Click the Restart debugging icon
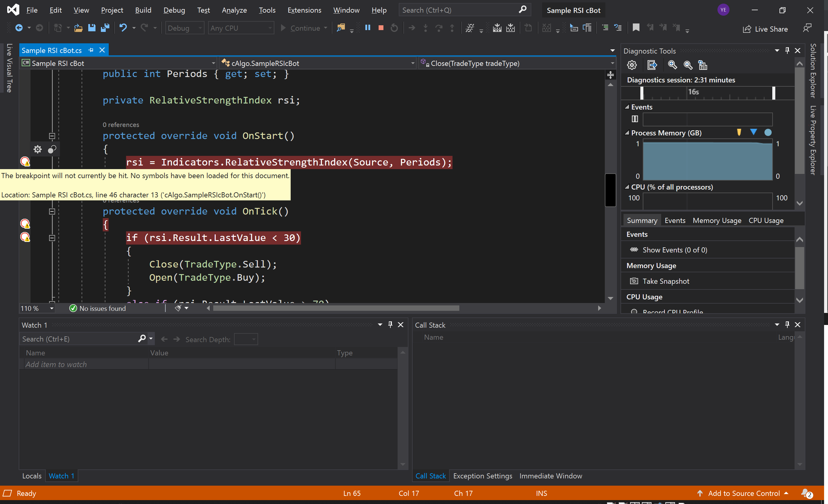The width and height of the screenshot is (828, 504). click(394, 28)
